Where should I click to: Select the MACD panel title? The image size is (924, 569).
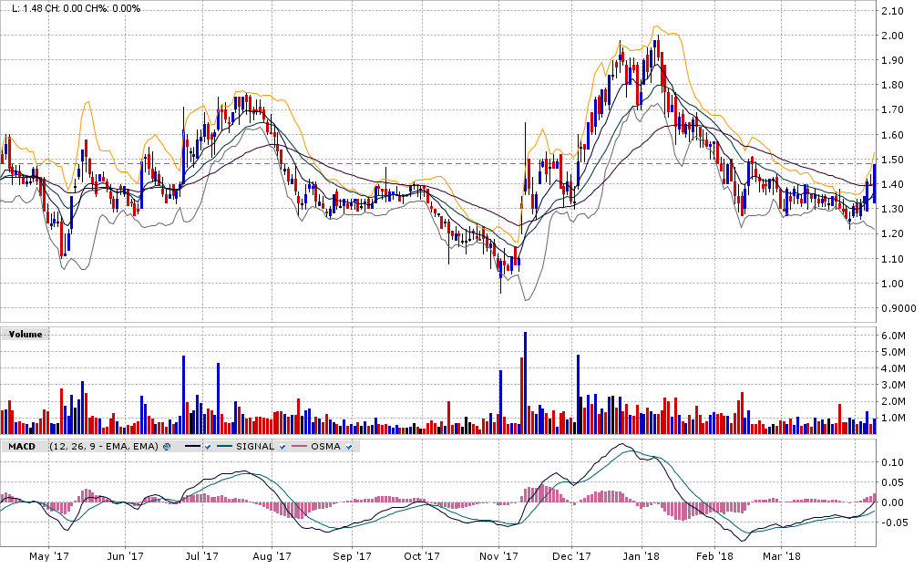(x=22, y=447)
